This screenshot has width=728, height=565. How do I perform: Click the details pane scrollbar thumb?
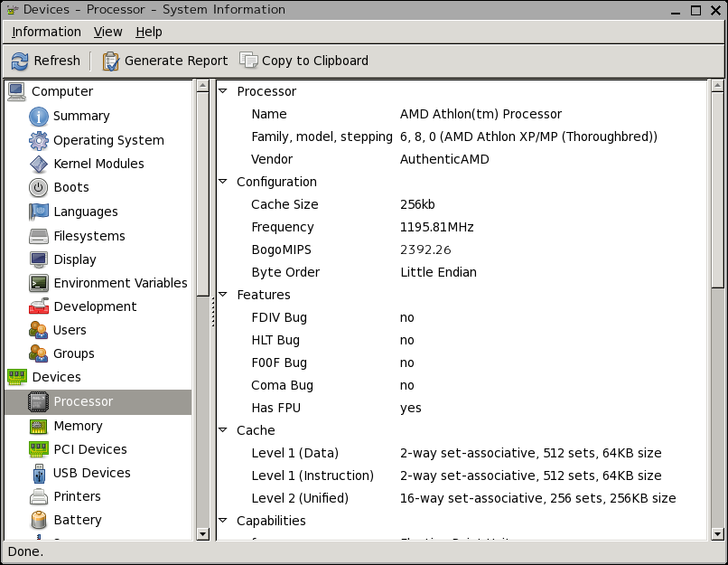(x=717, y=190)
